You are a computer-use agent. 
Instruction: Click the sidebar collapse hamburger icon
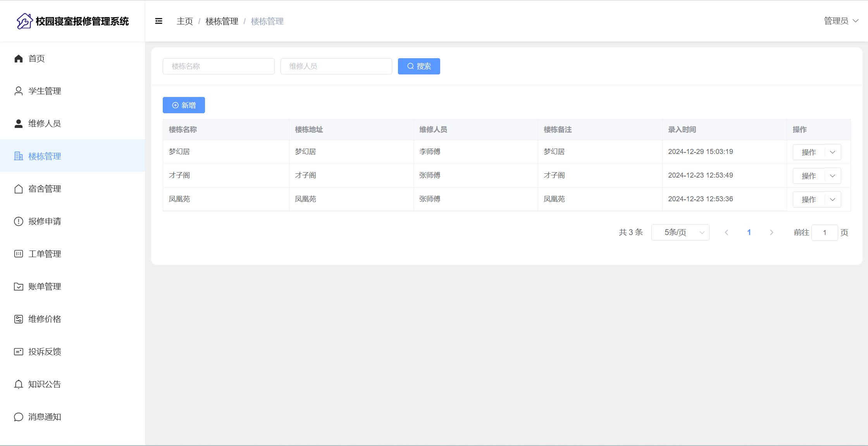(158, 21)
